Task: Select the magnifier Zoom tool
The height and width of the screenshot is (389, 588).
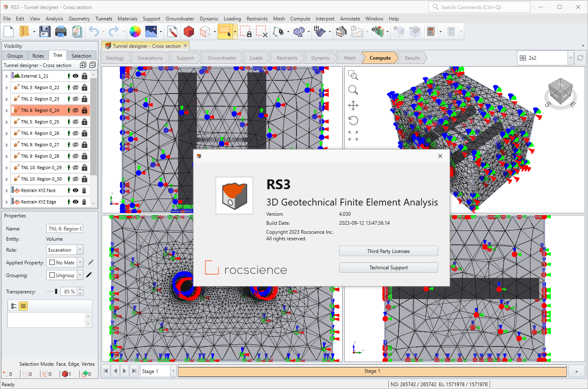Action: coord(353,90)
